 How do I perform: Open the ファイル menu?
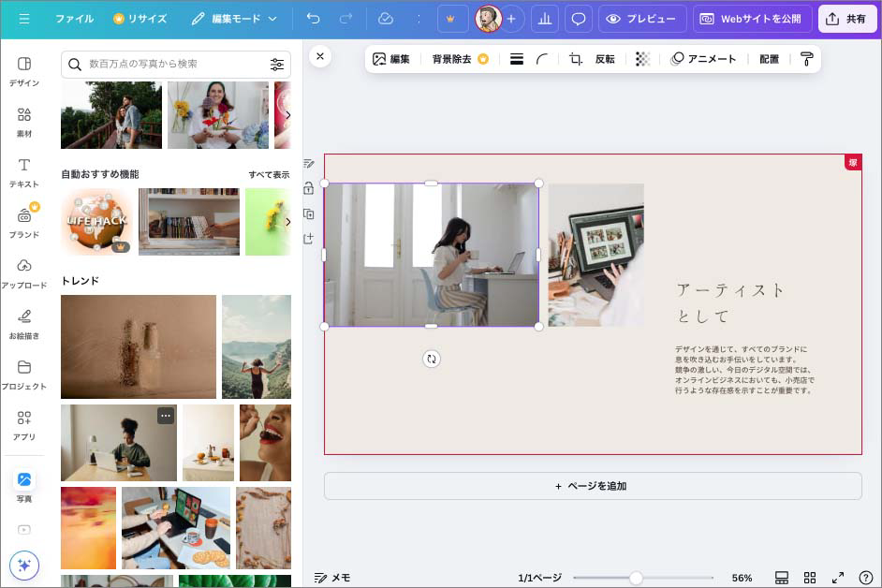click(75, 18)
